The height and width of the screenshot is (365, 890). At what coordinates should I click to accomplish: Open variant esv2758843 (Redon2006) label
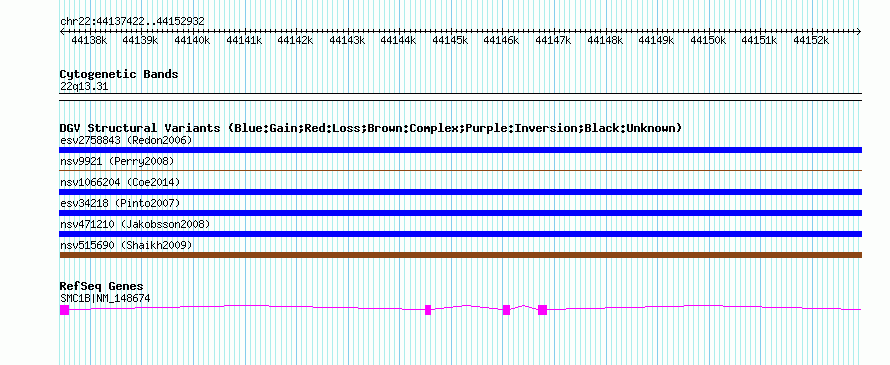(126, 140)
